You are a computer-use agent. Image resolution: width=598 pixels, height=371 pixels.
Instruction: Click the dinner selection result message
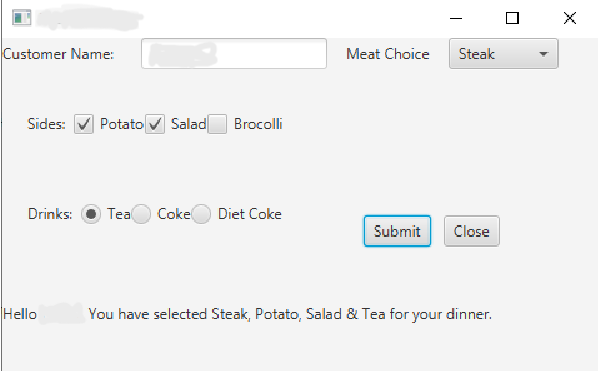point(247,314)
